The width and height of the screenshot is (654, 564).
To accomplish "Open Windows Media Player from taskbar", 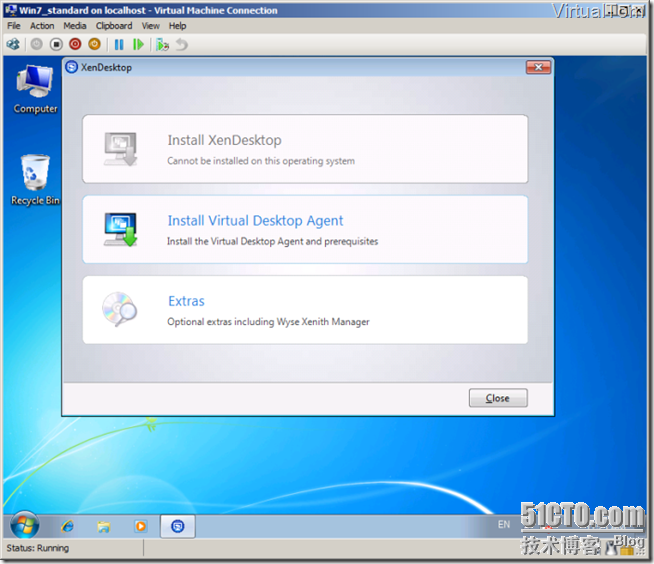I will pyautogui.click(x=141, y=526).
